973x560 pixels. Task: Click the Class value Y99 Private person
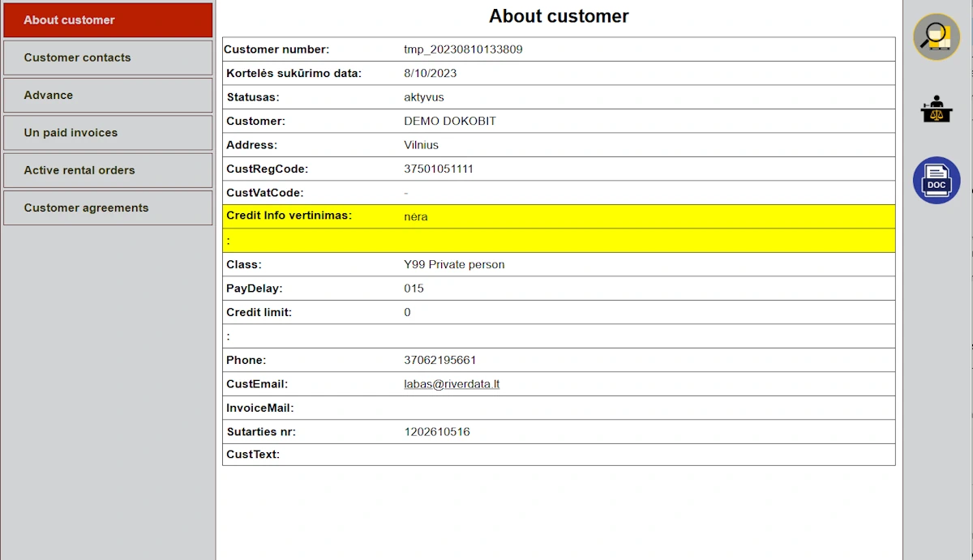tap(454, 265)
